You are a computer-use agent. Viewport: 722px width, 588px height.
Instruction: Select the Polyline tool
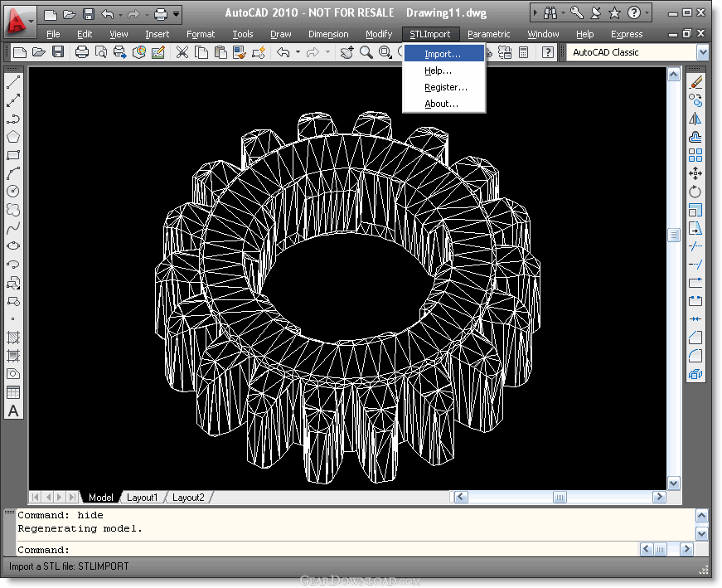[13, 119]
